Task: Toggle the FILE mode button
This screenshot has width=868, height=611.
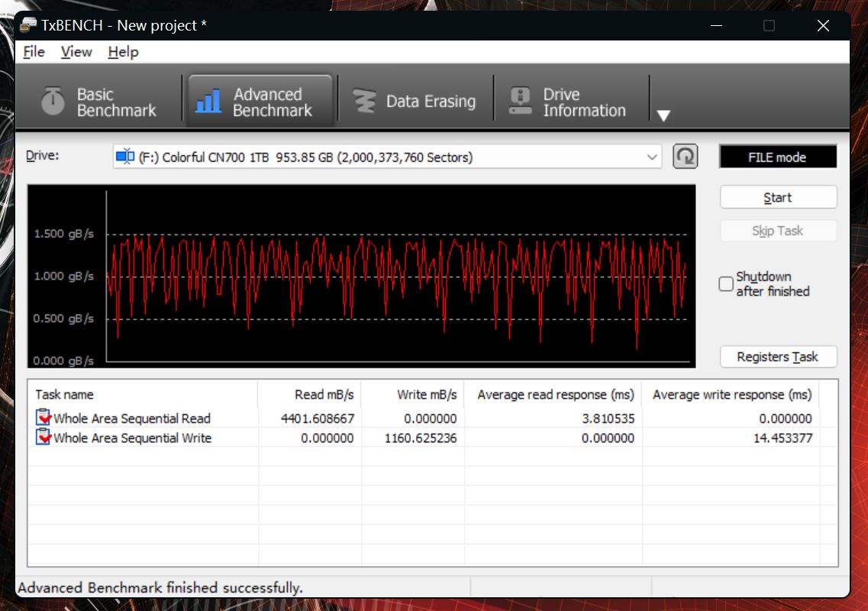Action: pyautogui.click(x=777, y=157)
